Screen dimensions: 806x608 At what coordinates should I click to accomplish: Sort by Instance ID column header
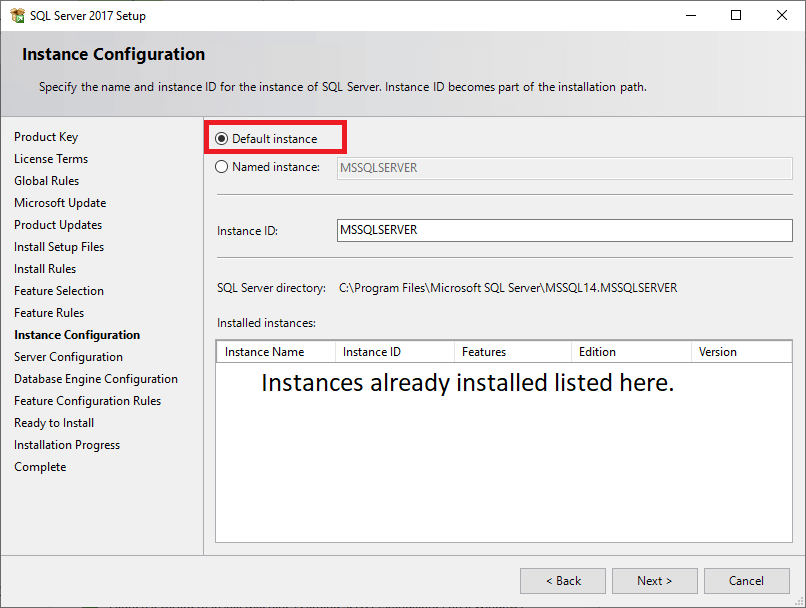pyautogui.click(x=395, y=352)
